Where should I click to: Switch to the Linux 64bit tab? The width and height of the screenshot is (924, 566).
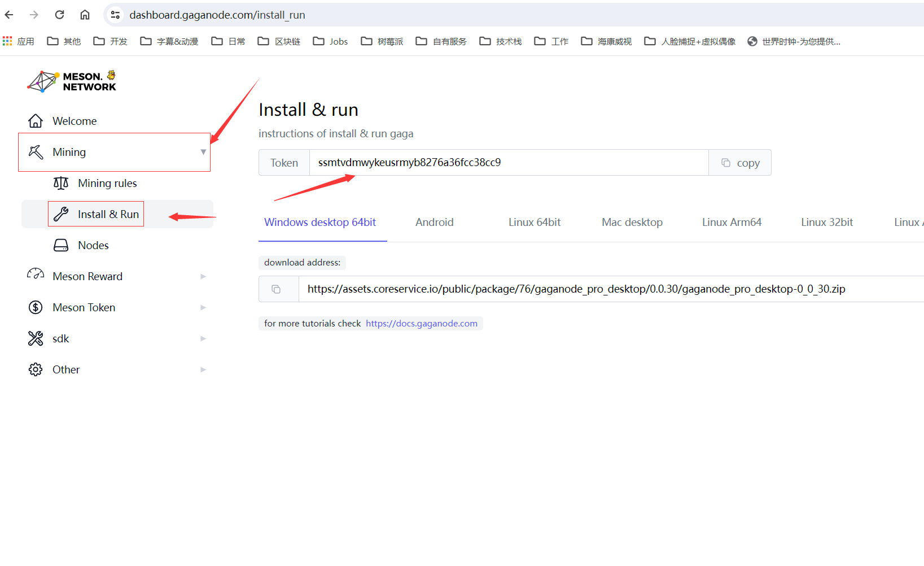pyautogui.click(x=535, y=223)
